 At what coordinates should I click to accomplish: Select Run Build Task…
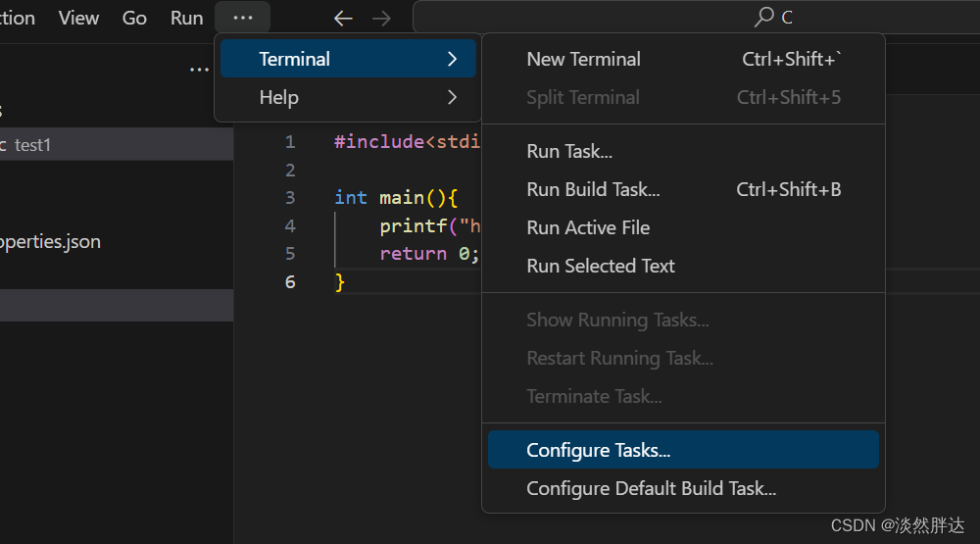593,189
